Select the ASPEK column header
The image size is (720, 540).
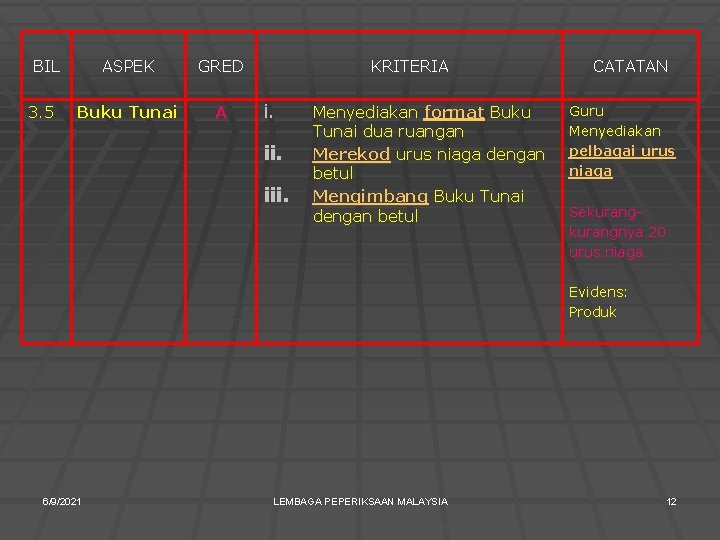[x=128, y=66]
